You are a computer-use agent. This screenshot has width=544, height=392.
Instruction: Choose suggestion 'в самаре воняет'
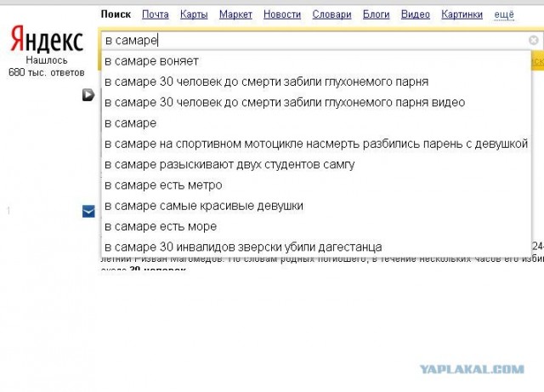pyautogui.click(x=316, y=61)
